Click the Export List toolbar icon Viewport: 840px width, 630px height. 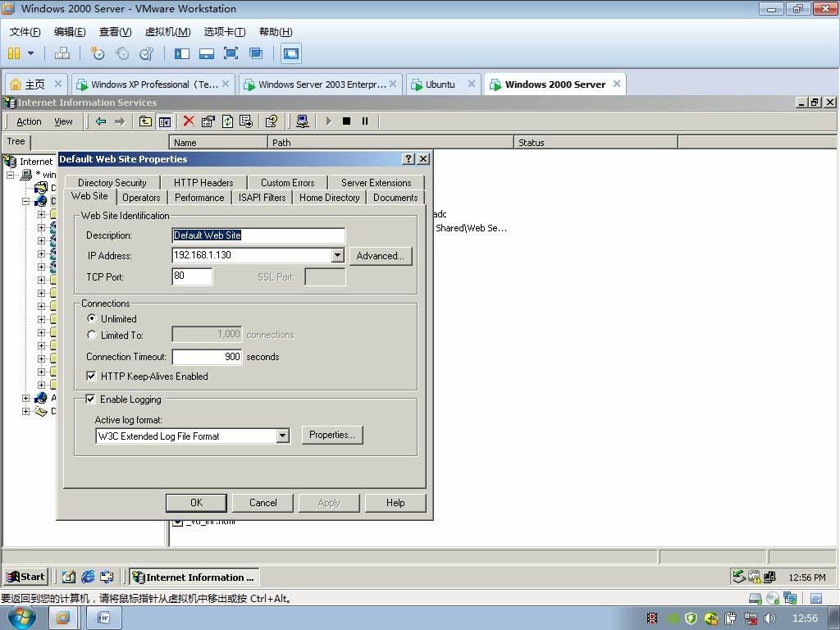pos(246,121)
